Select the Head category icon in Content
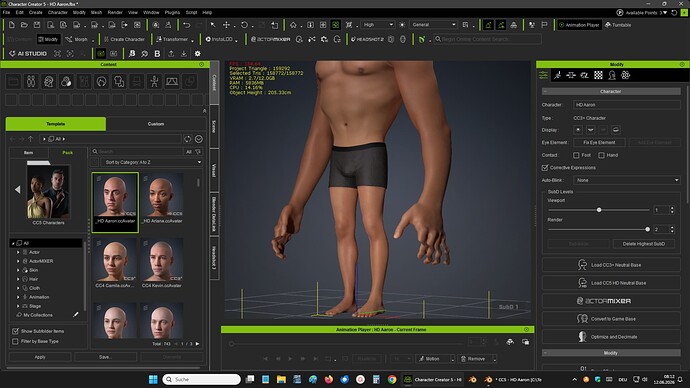Image resolution: width=690 pixels, height=388 pixels. click(48, 81)
